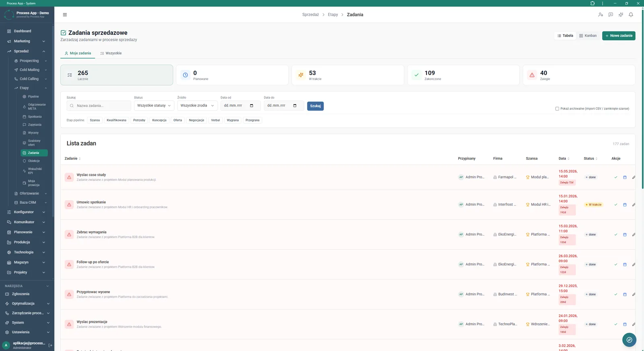This screenshot has height=351, width=644.
Task: Open calendar icon for 'Umowic spotkanie' row
Action: coord(625,205)
